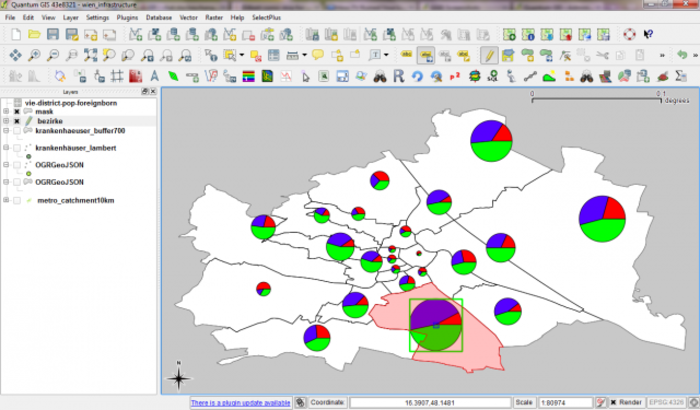Image resolution: width=700 pixels, height=410 pixels.
Task: Check the krankenhäuser_lambert visibility box
Action: pyautogui.click(x=17, y=148)
